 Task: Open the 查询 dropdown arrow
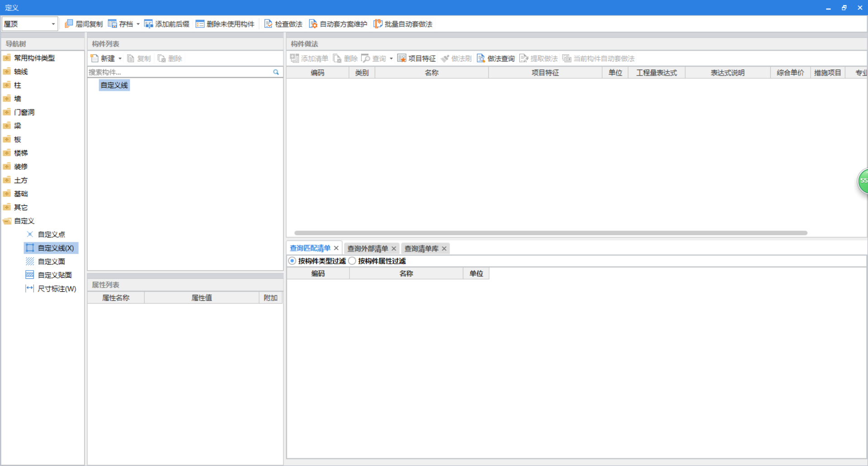(391, 58)
